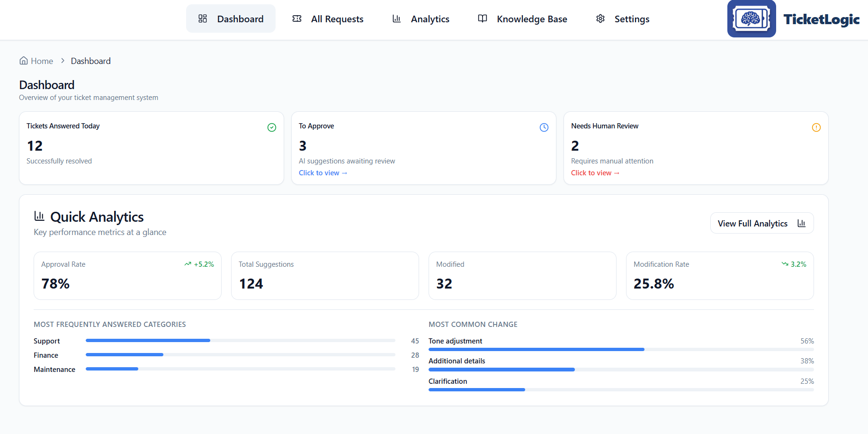Click the green checkmark icon on Tickets Answered Today
The image size is (868, 434).
point(272,127)
